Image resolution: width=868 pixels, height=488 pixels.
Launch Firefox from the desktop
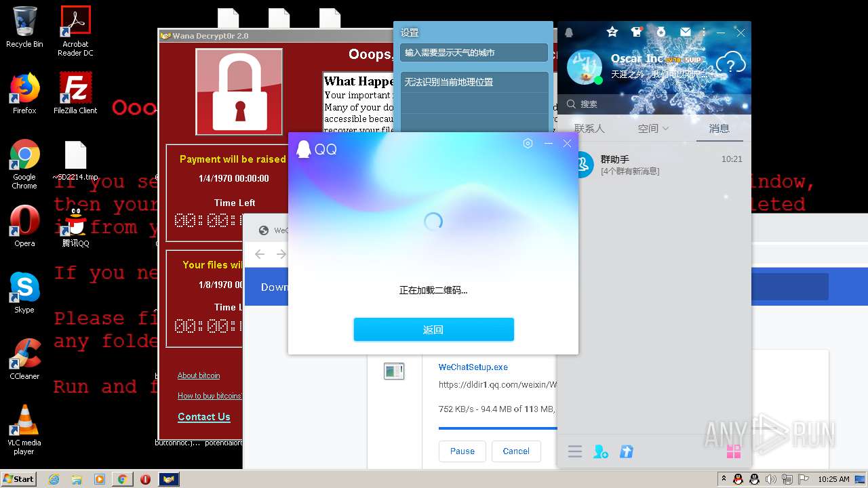(24, 94)
